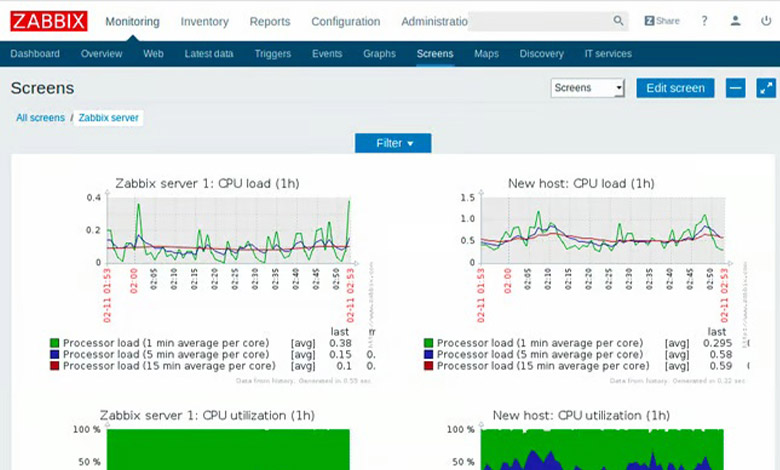Screen dimensions: 780x470
Task: Open the Triggers tab
Action: click(x=273, y=54)
